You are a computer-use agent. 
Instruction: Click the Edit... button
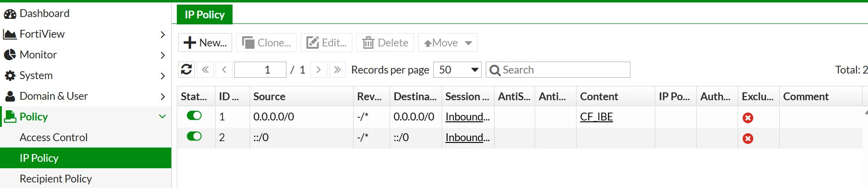coord(326,43)
